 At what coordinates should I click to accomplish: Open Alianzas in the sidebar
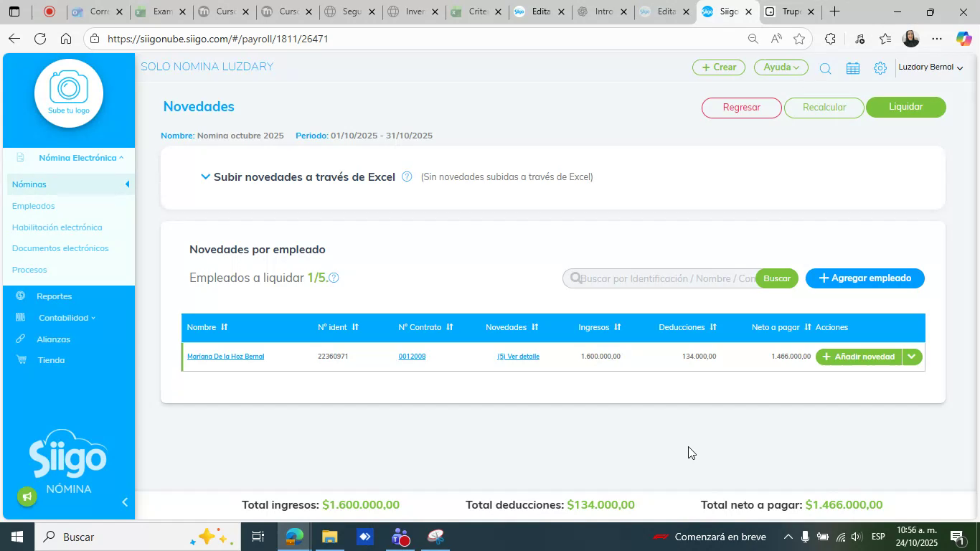[x=53, y=339]
